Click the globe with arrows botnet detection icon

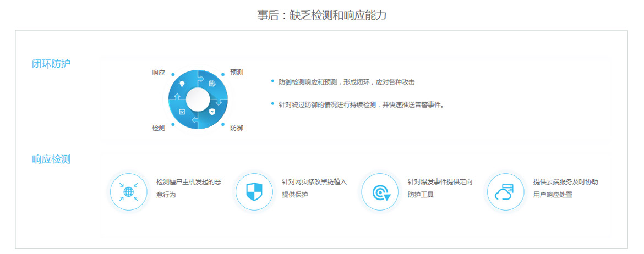[128, 192]
